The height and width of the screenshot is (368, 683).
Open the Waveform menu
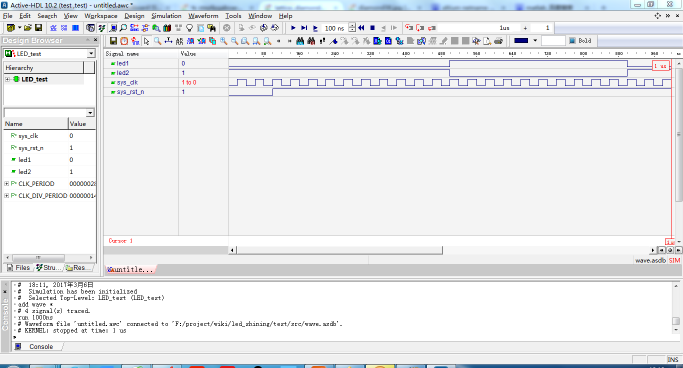tap(203, 16)
